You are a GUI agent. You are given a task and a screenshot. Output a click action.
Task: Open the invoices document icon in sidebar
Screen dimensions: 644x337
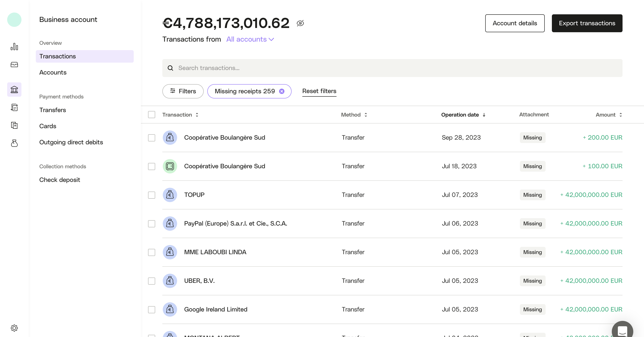(x=14, y=107)
